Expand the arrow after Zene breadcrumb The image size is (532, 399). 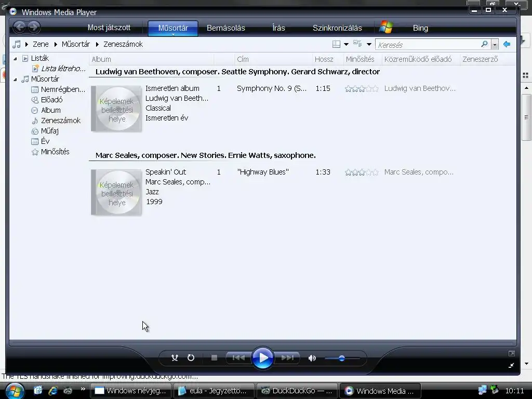click(55, 45)
